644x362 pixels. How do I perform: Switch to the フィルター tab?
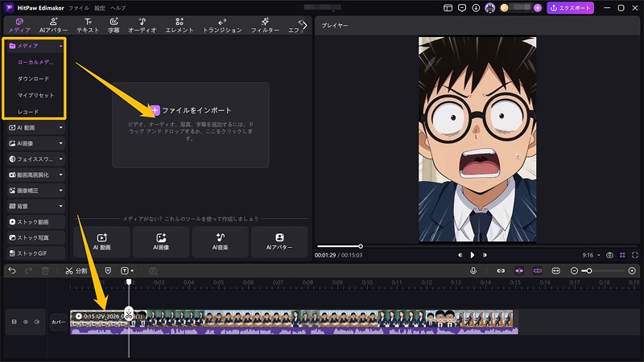pos(265,26)
